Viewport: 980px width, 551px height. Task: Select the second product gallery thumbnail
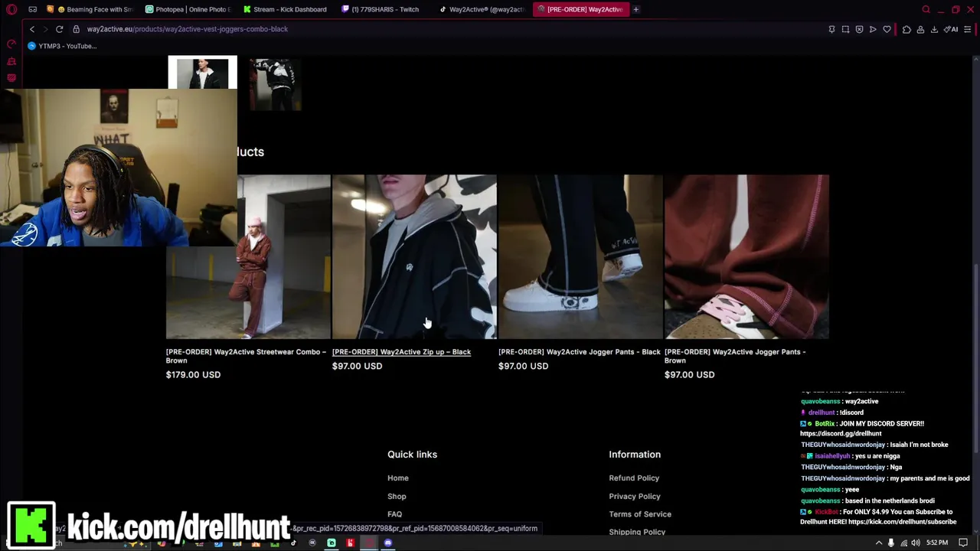pyautogui.click(x=275, y=83)
